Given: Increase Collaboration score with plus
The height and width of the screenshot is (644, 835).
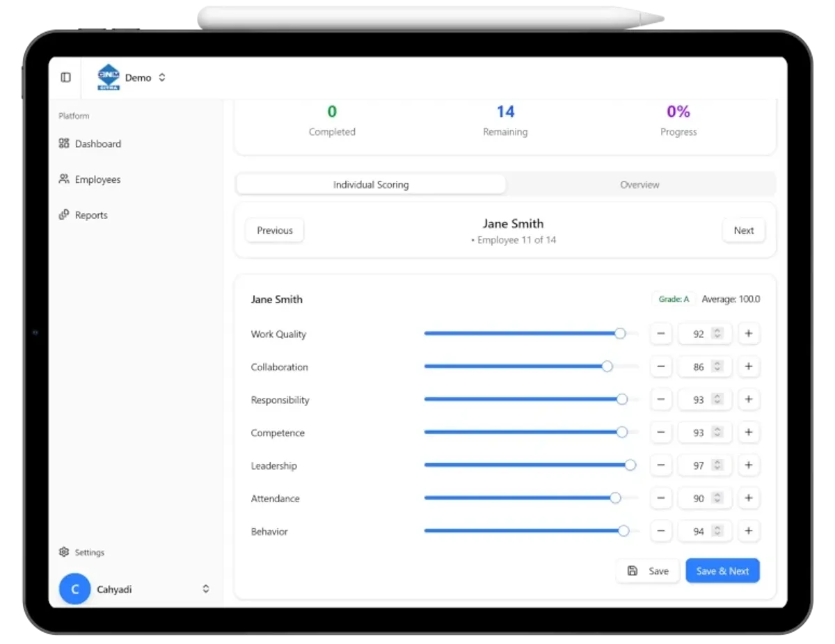Looking at the screenshot, I should 749,367.
